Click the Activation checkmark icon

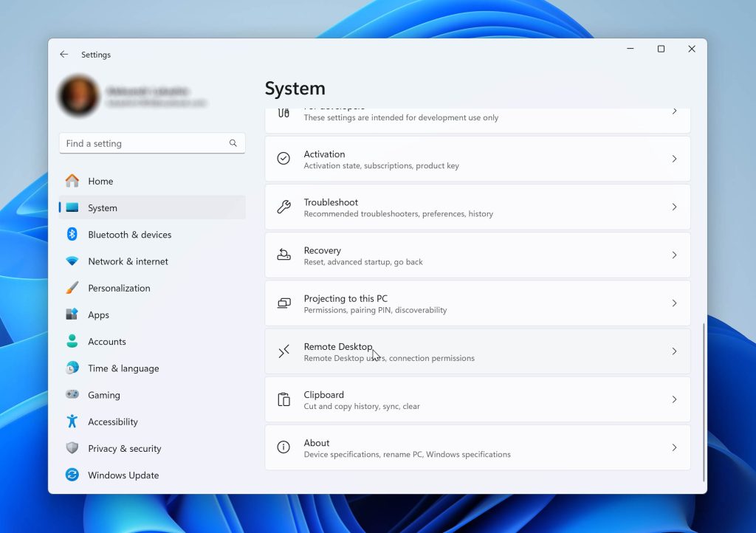(283, 158)
